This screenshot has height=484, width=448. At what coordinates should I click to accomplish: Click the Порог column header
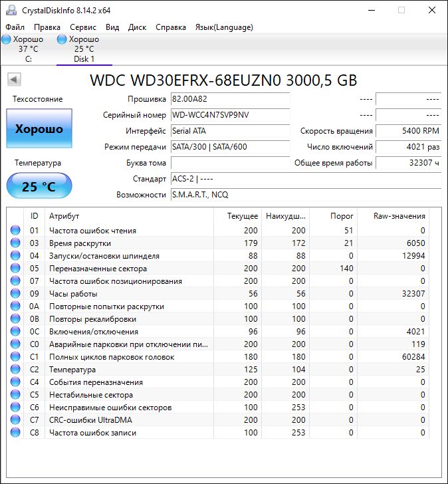[x=334, y=216]
